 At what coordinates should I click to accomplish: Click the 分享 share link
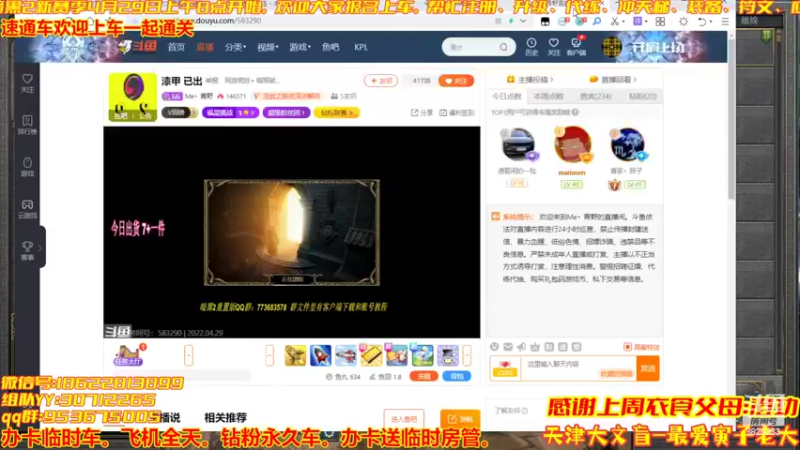click(x=422, y=113)
